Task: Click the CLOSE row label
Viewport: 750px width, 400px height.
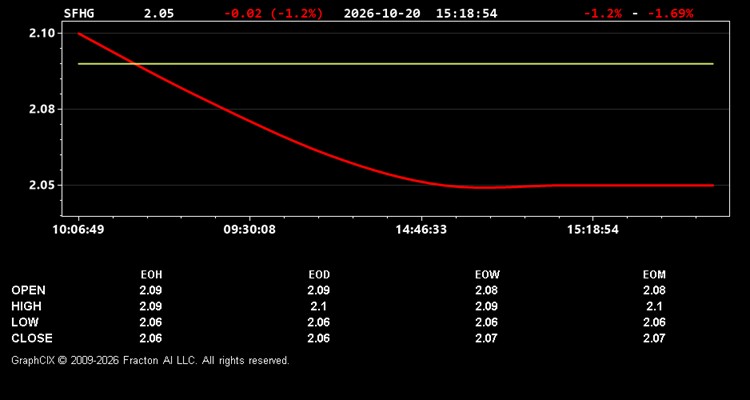Action: (32, 338)
